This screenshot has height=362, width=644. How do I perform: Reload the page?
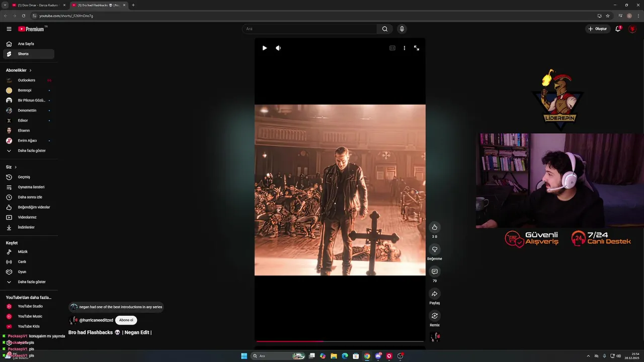tap(23, 16)
